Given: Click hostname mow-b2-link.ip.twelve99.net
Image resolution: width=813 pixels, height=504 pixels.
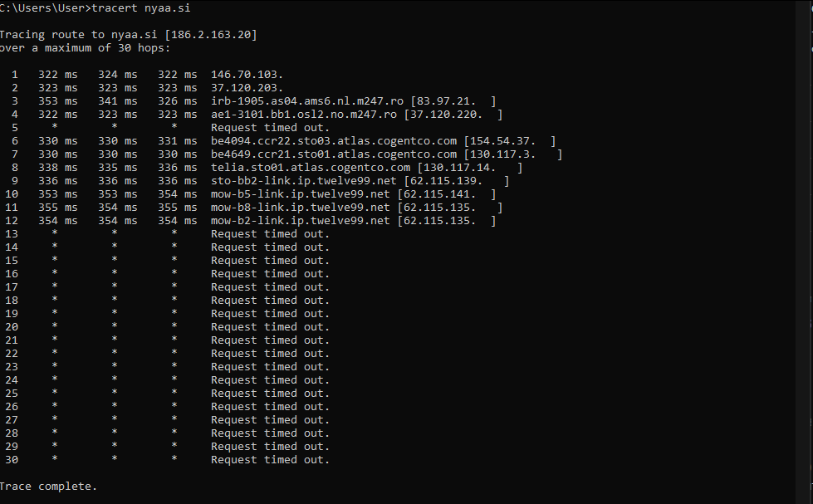Looking at the screenshot, I should 301,221.
